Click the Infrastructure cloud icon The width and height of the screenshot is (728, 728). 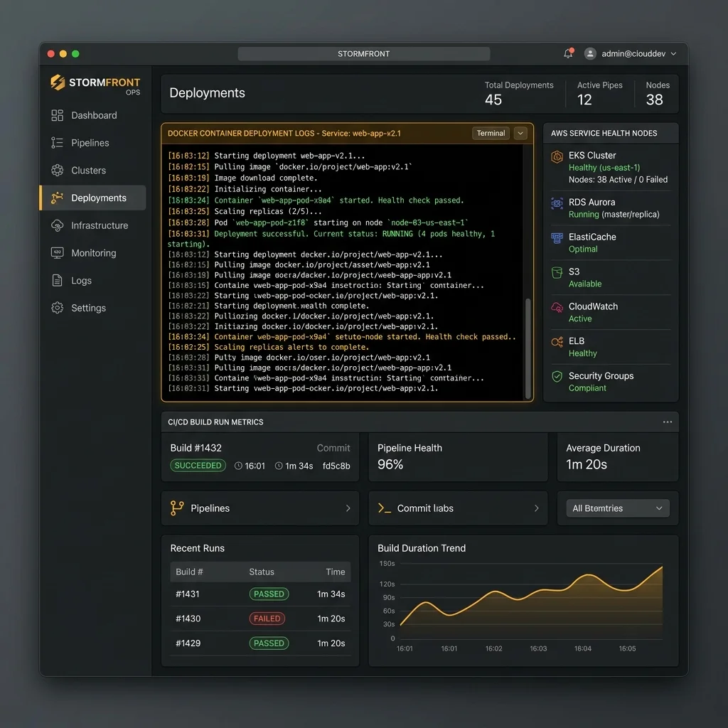(57, 225)
